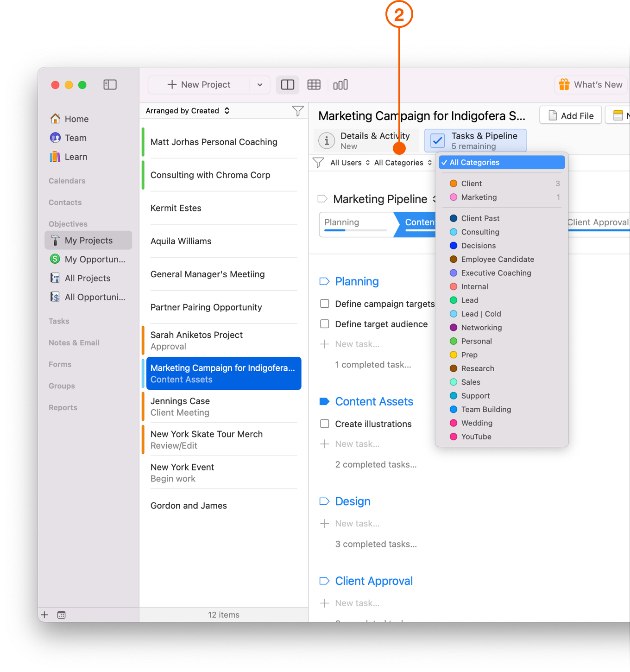Switch to the Details & Activity tab
This screenshot has width=630, height=672.
(366, 140)
